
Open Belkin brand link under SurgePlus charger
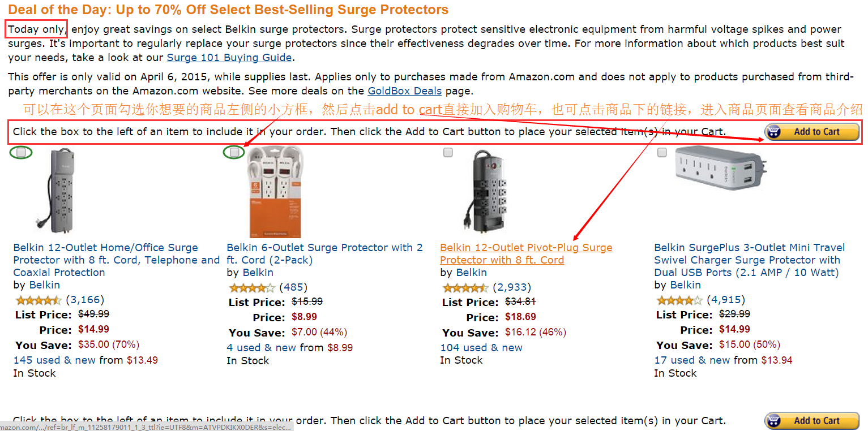click(x=685, y=285)
